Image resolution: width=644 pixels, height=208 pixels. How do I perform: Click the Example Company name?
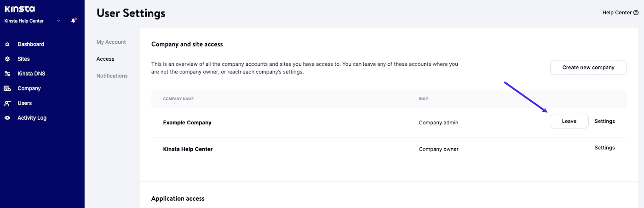pos(187,123)
